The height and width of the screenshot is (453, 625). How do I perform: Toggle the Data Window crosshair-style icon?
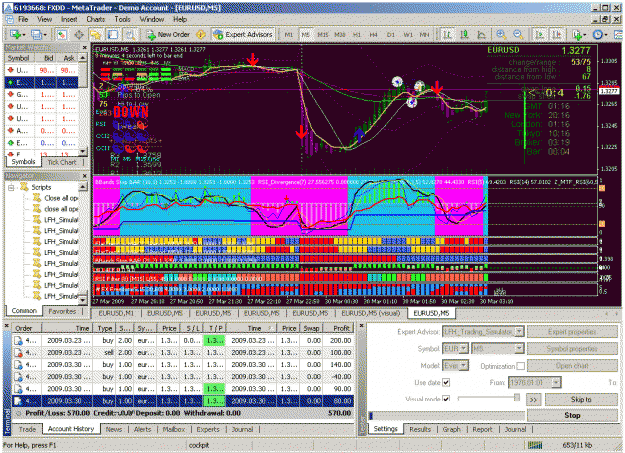[79, 35]
